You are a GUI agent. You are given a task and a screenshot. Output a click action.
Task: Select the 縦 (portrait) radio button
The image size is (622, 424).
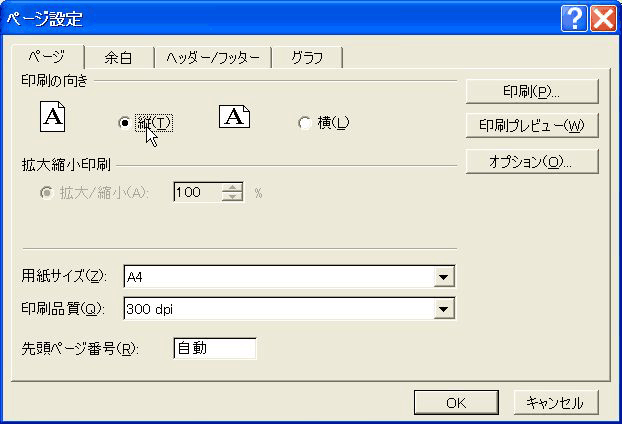point(125,123)
